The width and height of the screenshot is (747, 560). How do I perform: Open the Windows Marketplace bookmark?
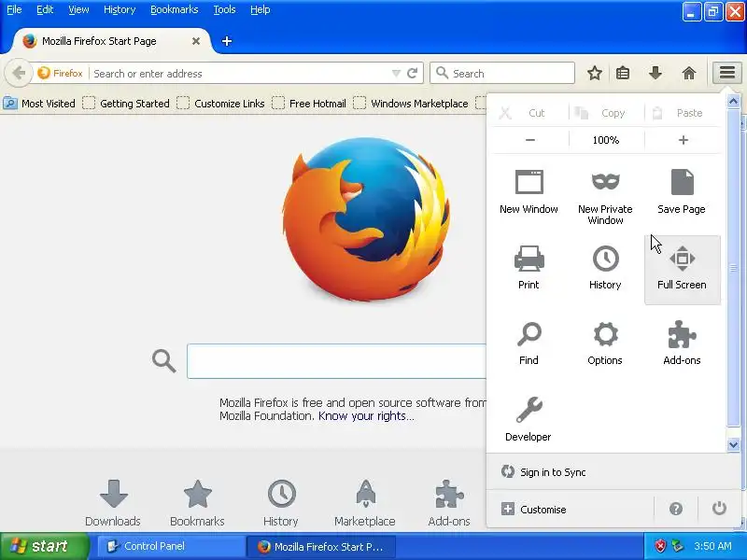click(411, 104)
